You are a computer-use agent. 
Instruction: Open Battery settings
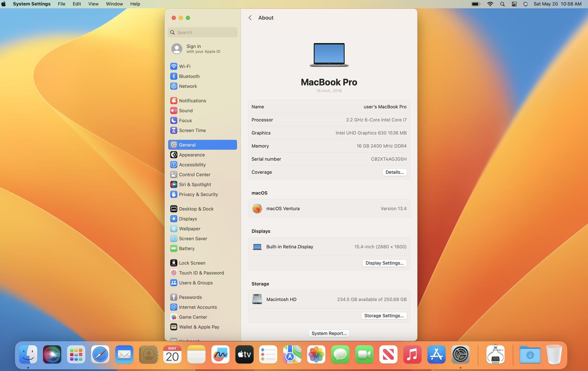pos(202,249)
